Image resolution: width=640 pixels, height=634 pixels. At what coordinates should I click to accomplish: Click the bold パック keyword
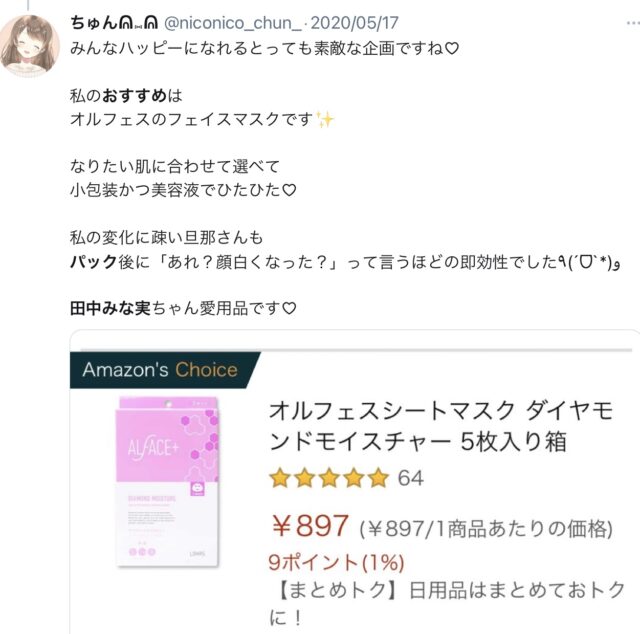[x=94, y=262]
